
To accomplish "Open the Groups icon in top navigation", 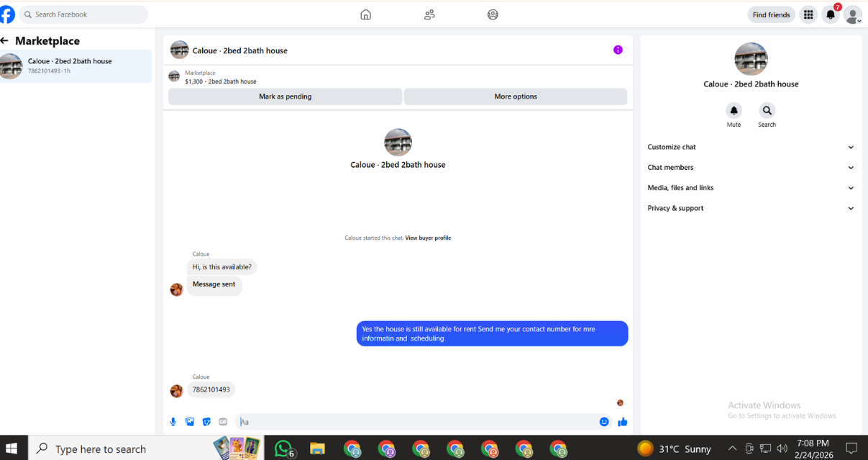I will 493,14.
